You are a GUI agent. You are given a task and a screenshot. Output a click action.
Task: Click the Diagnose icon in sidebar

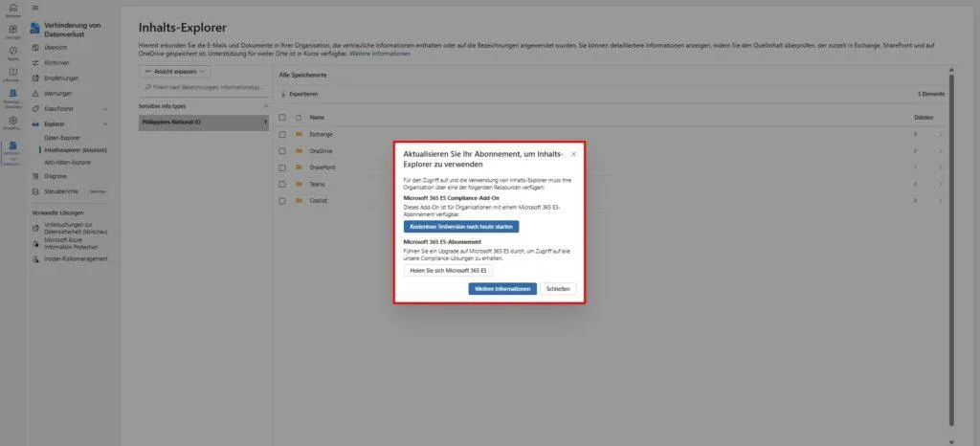click(x=35, y=176)
